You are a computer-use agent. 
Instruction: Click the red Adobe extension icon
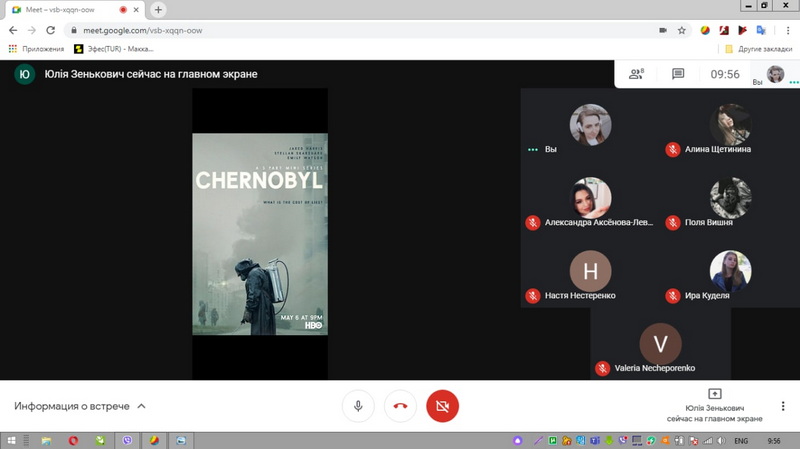[723, 30]
